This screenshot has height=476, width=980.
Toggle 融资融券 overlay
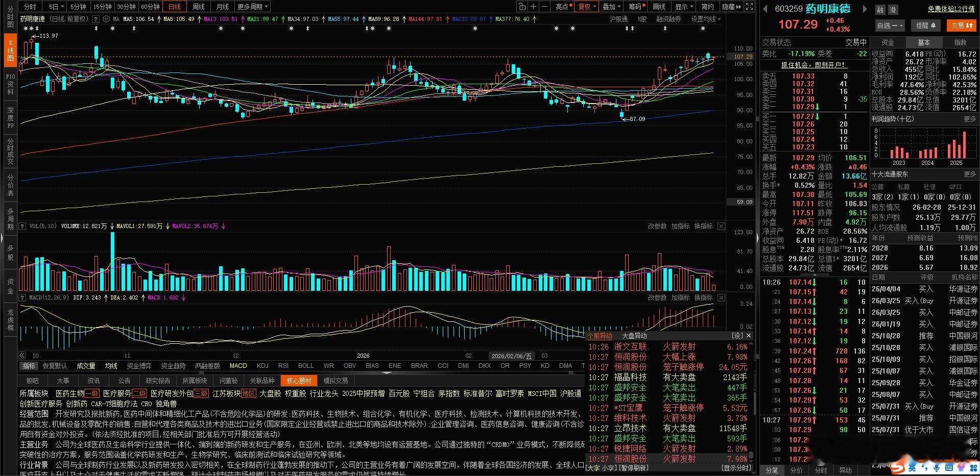point(668,19)
